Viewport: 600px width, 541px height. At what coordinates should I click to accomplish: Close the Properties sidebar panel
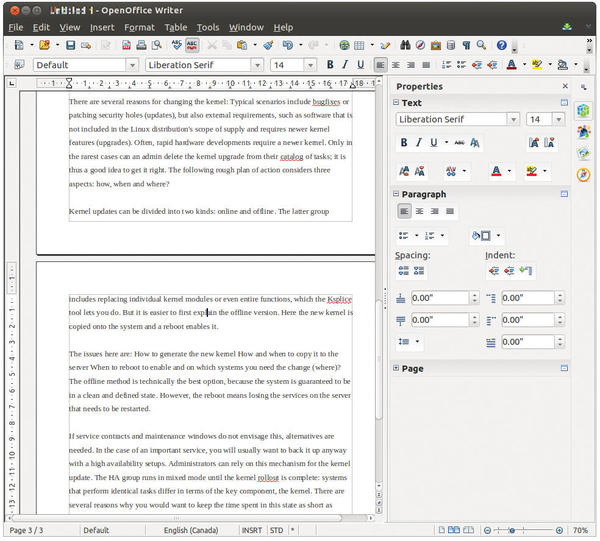click(565, 86)
